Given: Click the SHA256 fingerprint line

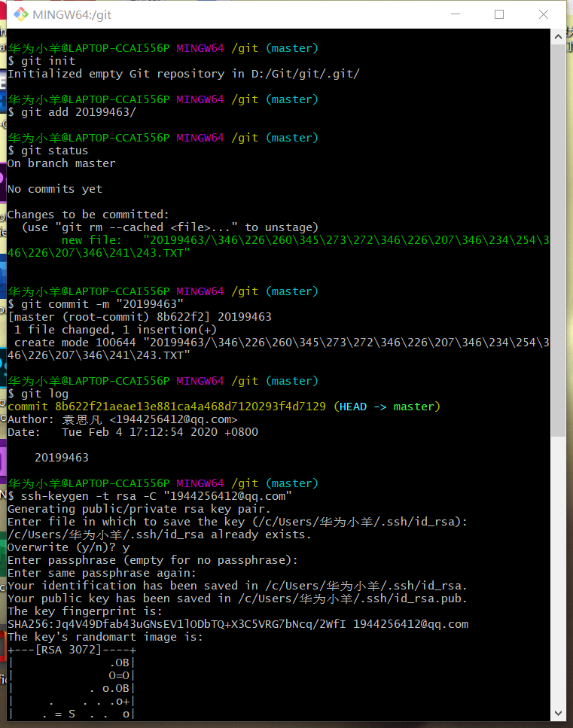Looking at the screenshot, I should pyautogui.click(x=238, y=624).
